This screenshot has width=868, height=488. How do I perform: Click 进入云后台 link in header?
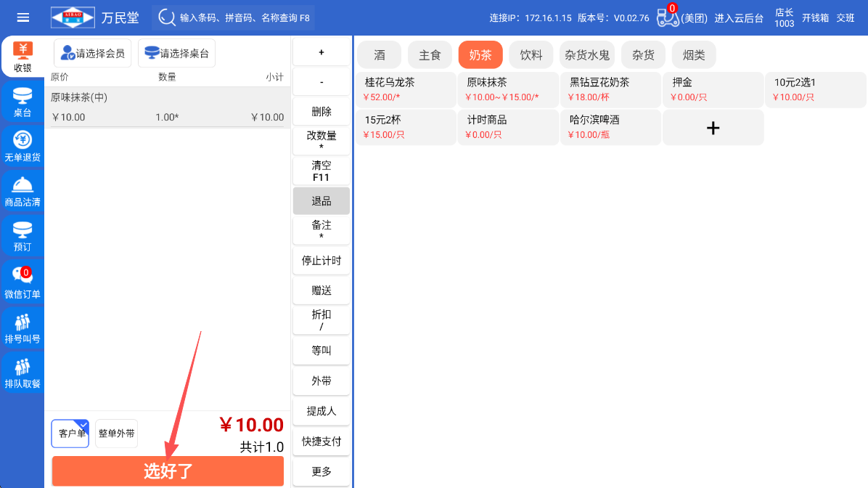tap(739, 18)
